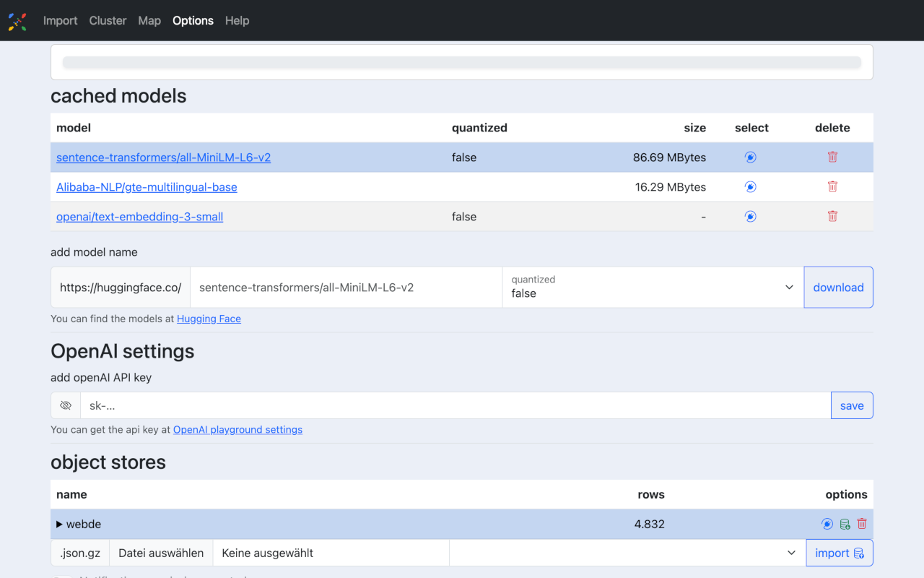Download the webde store database icon
Screen dimensions: 924x578
pyautogui.click(x=845, y=524)
